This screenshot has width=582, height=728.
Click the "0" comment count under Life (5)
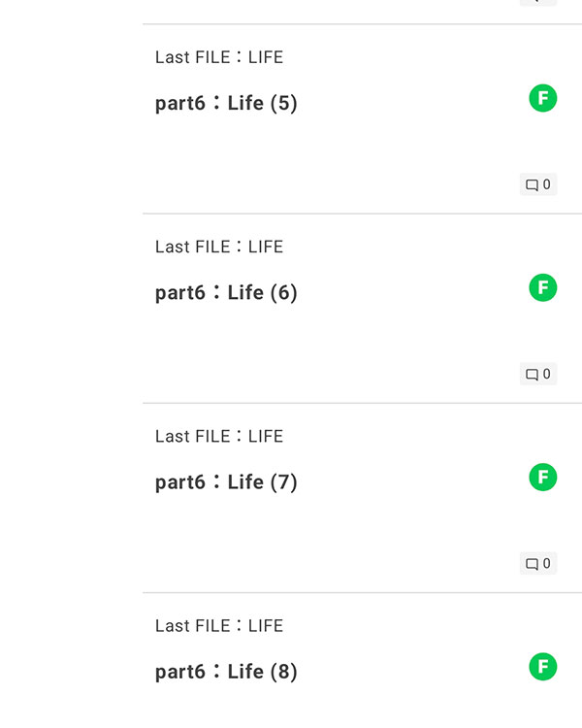pos(547,184)
